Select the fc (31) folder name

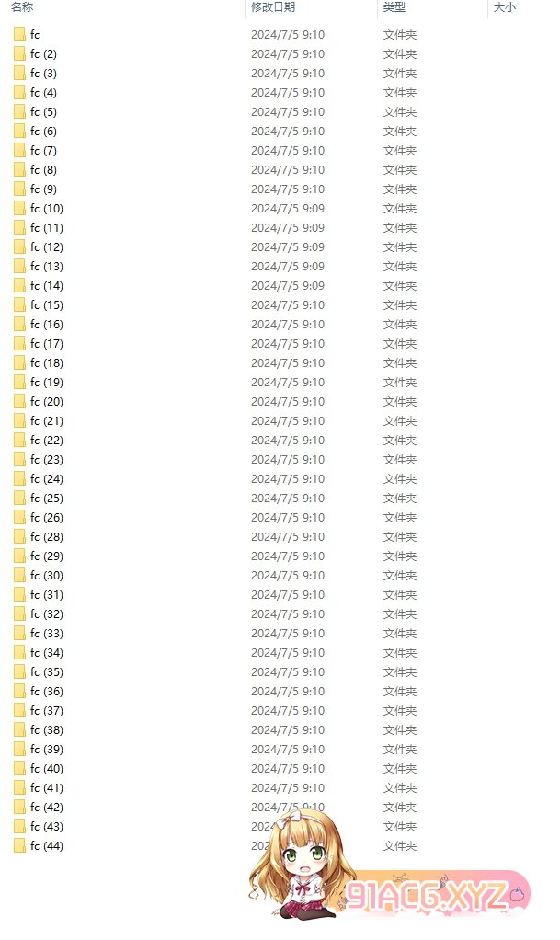pyautogui.click(x=47, y=595)
